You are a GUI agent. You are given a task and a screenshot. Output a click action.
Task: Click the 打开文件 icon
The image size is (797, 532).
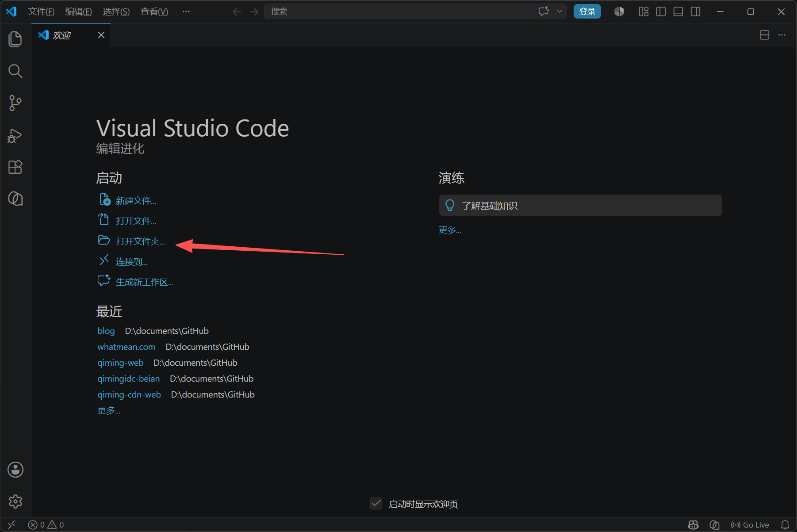pos(103,219)
